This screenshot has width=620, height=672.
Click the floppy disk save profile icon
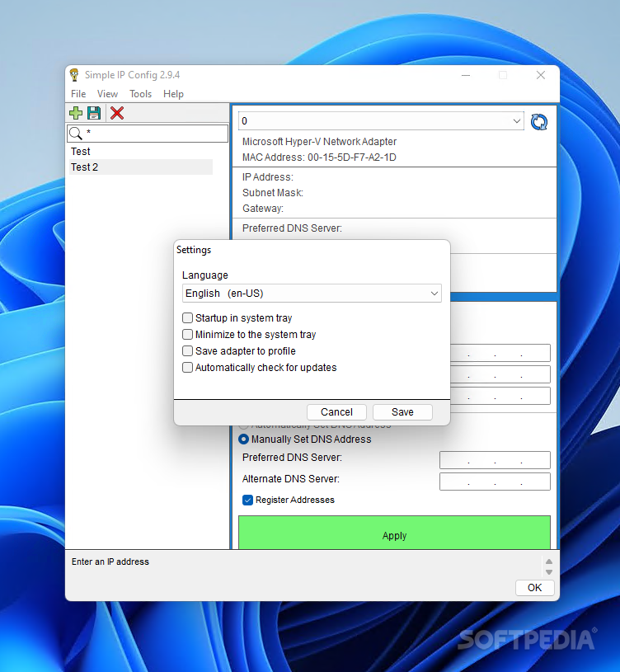pos(94,113)
